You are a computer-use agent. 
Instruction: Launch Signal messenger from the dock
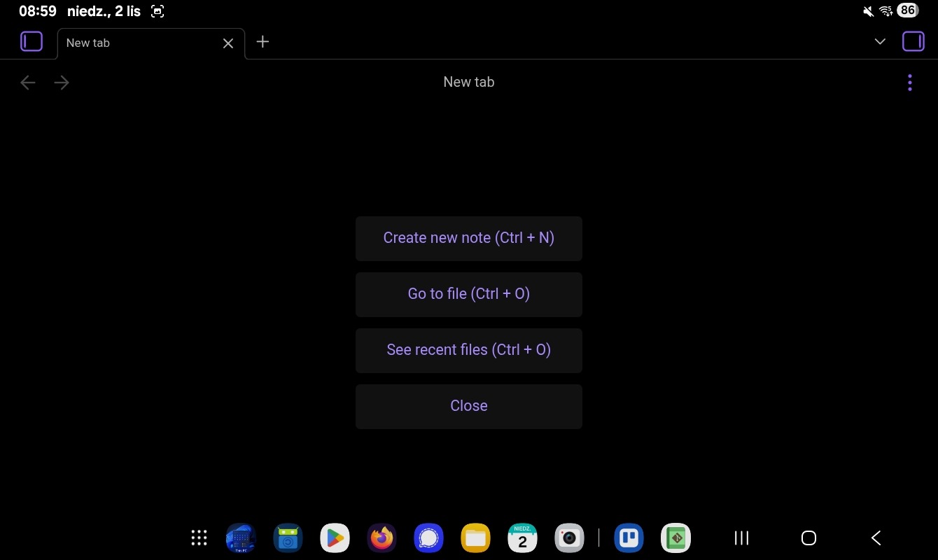(428, 538)
